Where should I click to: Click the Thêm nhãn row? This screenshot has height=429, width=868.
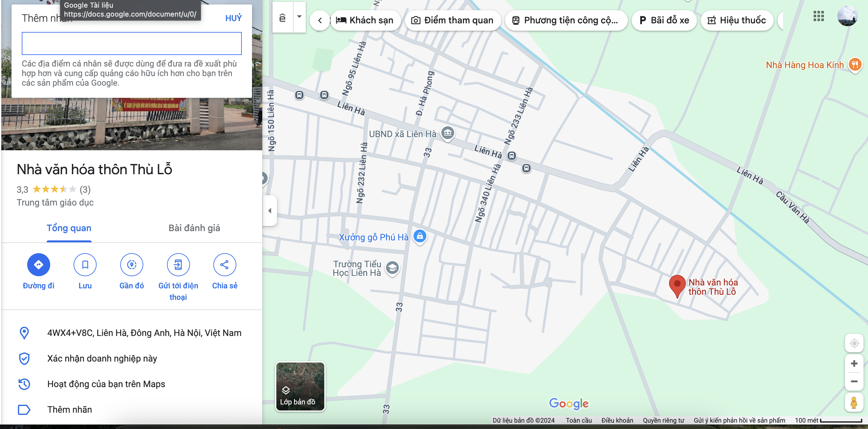click(131, 410)
